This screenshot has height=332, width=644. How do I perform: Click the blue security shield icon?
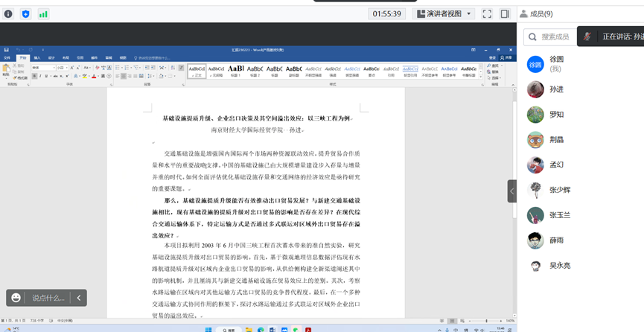coord(26,13)
